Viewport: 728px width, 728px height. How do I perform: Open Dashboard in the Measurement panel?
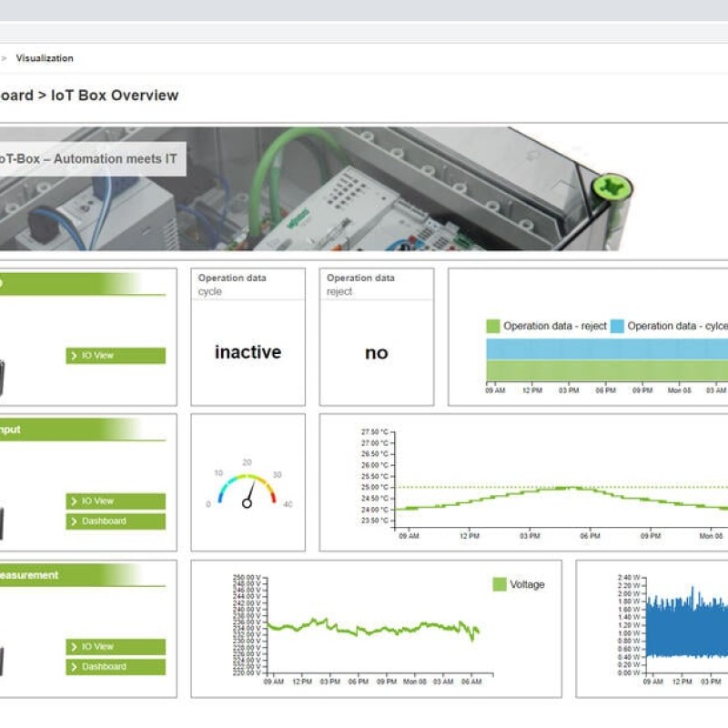115,667
